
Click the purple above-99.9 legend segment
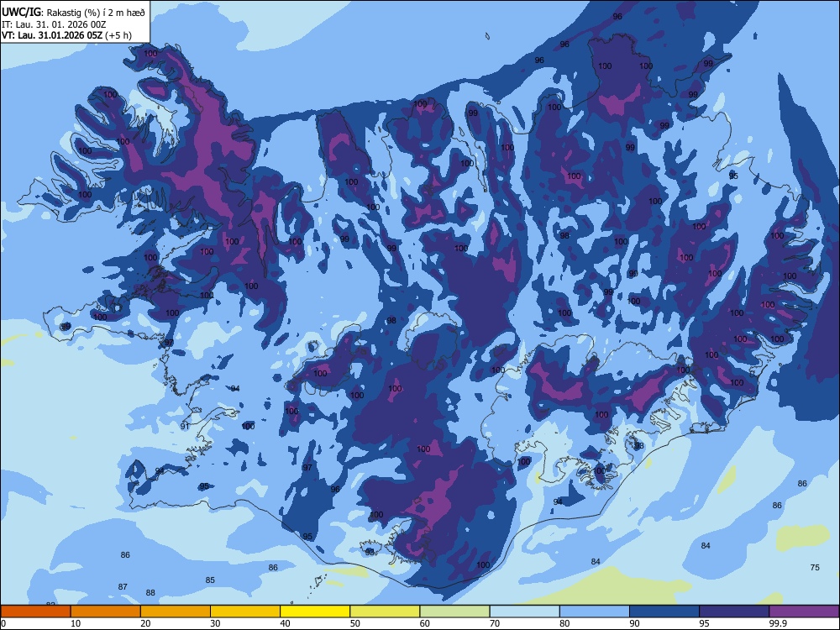[804, 612]
